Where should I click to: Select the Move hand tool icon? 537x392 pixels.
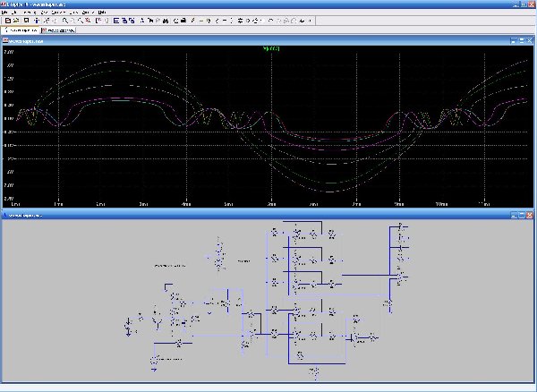pyautogui.click(x=255, y=21)
